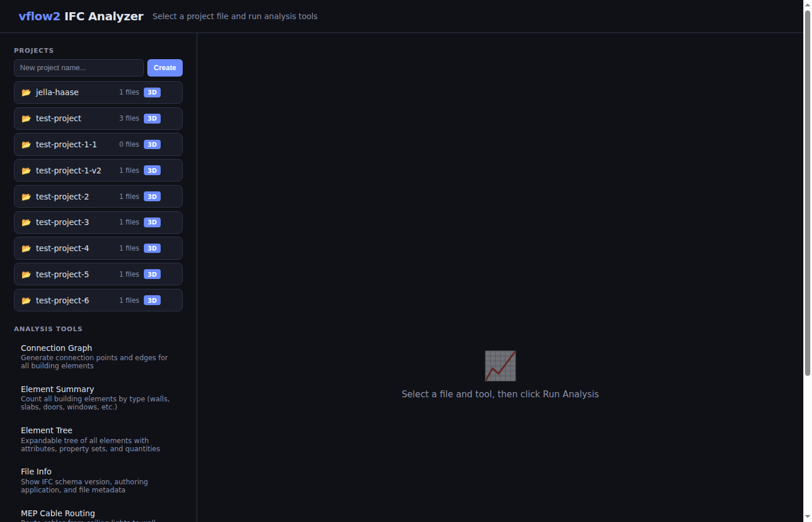
Task: Click the New project name field
Action: coord(78,67)
